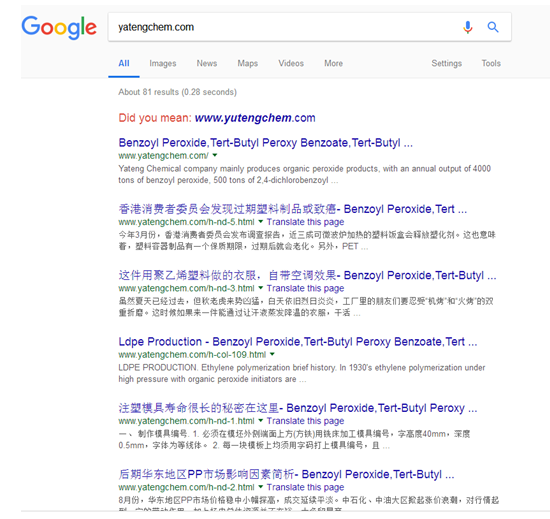
Task: Open result 香港消费者委员会发现过期塑料制品或致癌
Action: click(293, 209)
